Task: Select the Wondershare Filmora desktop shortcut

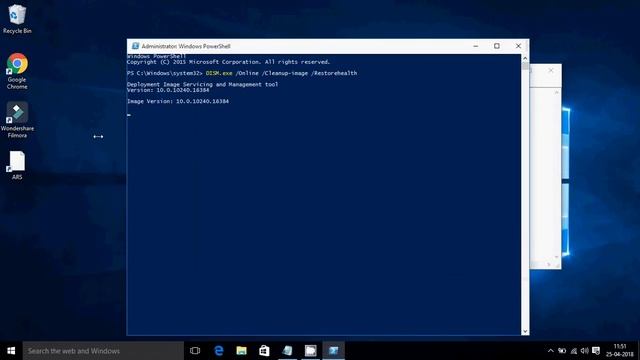Action: pos(17,120)
